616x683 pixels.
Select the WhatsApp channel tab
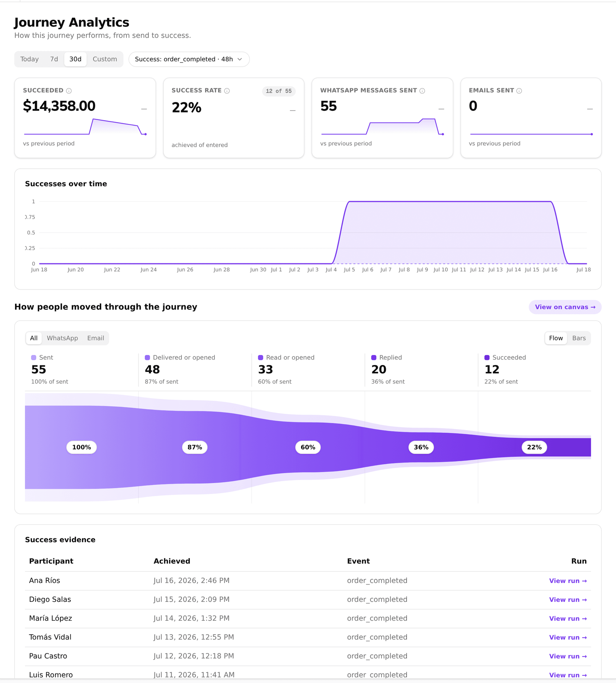click(62, 338)
